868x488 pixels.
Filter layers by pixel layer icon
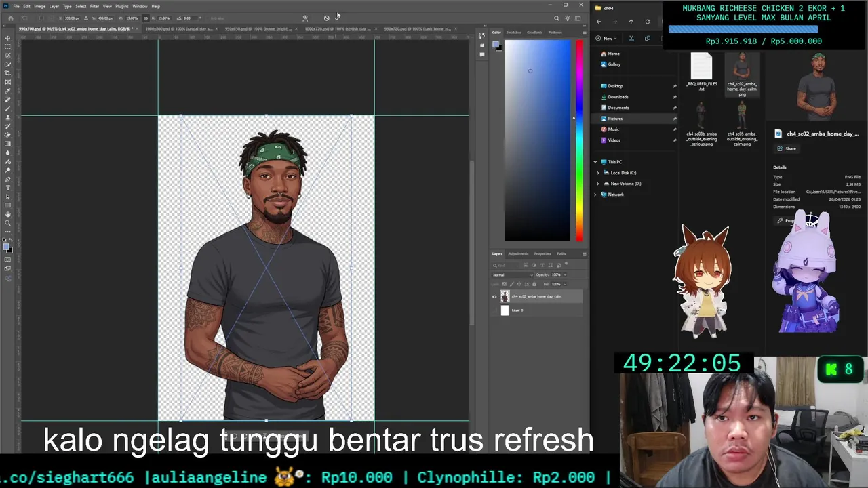526,265
